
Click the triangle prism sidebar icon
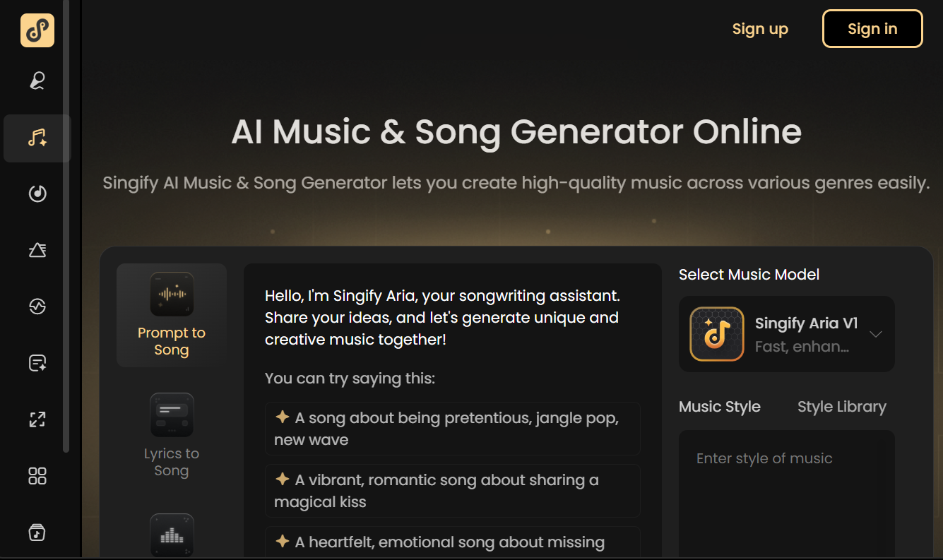tap(37, 250)
